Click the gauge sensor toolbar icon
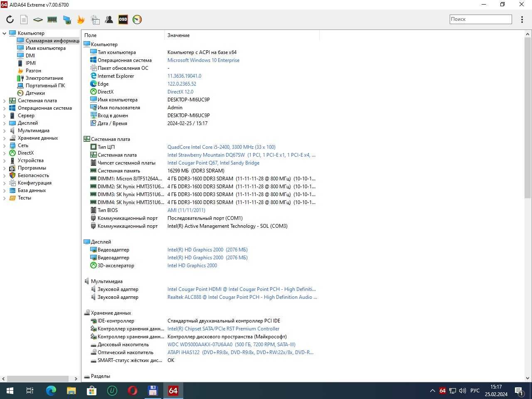 tap(137, 19)
